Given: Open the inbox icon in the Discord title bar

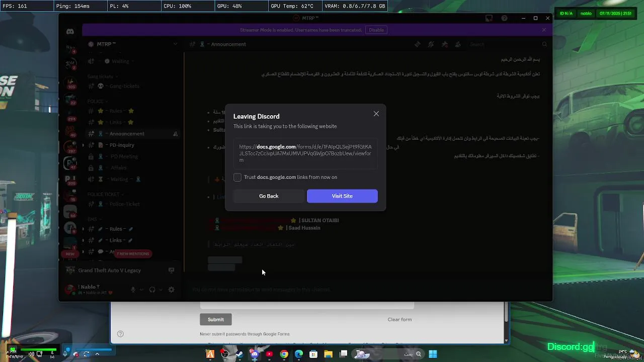Looking at the screenshot, I should click(x=489, y=18).
